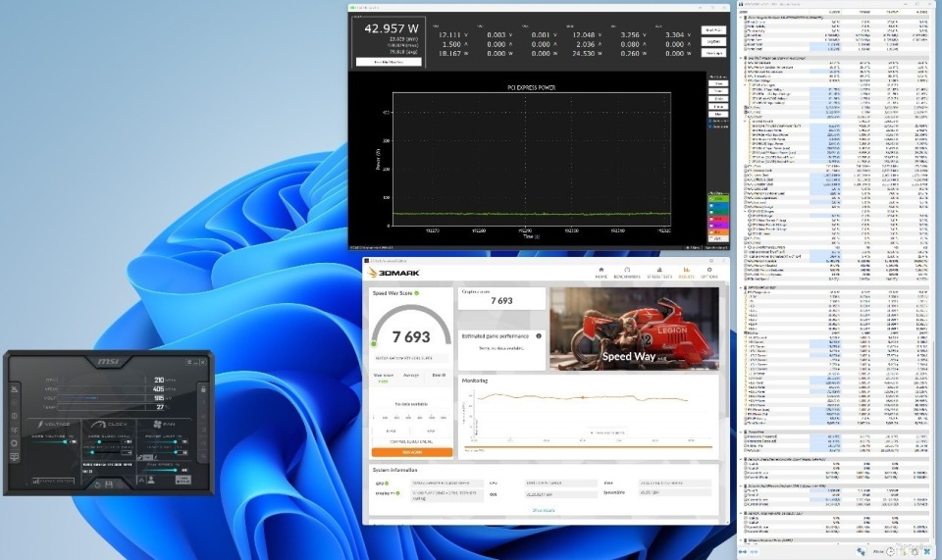
Task: Open the Benchmarks tab in 3DMark
Action: [x=627, y=273]
